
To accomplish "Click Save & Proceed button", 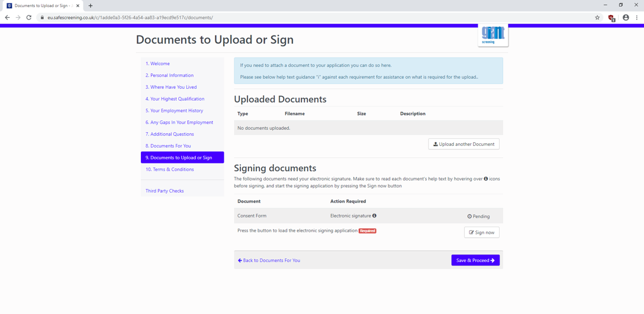I will pyautogui.click(x=475, y=260).
